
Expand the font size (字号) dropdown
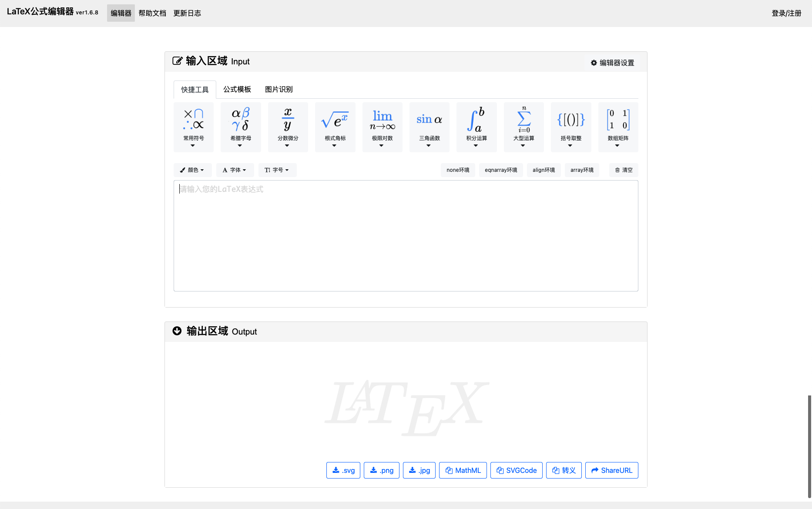click(x=277, y=170)
